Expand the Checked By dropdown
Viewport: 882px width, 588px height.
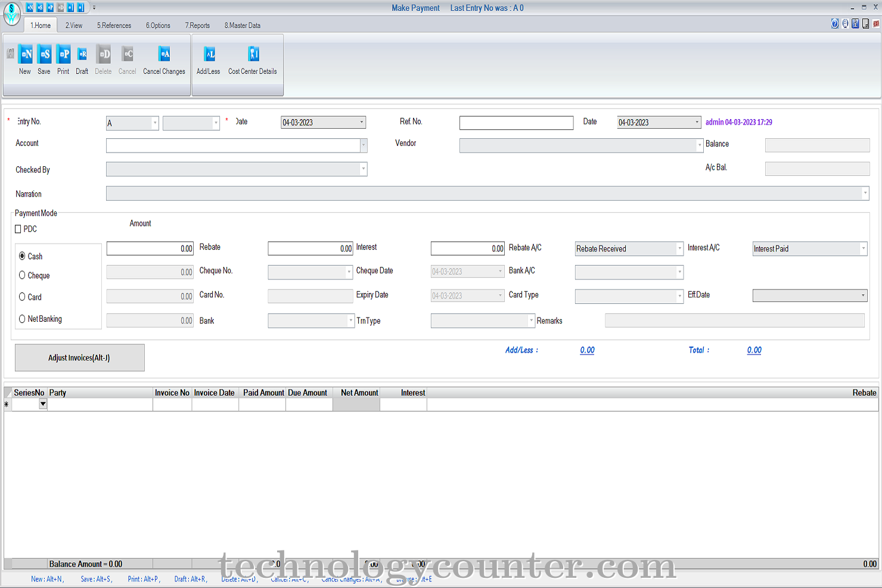tap(364, 169)
